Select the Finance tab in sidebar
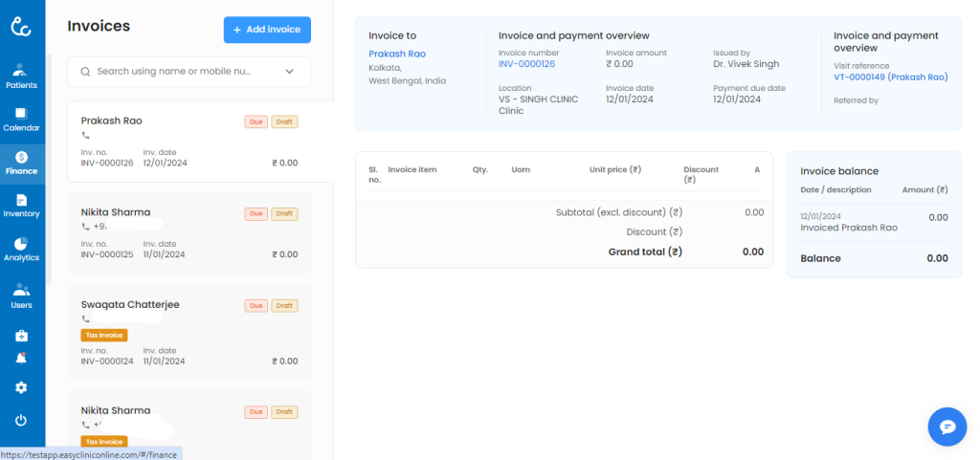This screenshot has height=460, width=980. 21,162
